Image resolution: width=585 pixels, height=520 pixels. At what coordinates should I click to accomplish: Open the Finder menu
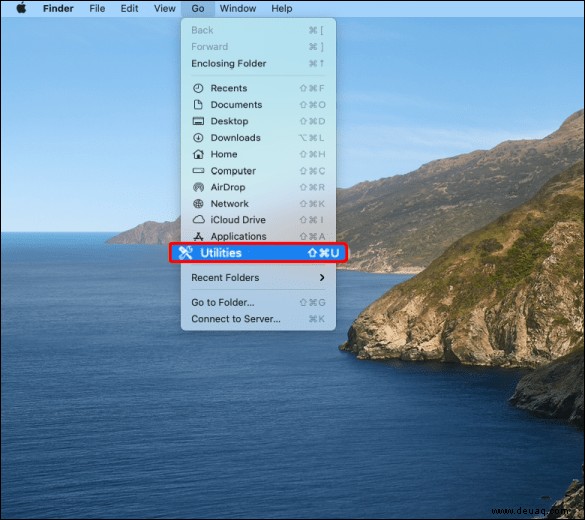pos(58,8)
